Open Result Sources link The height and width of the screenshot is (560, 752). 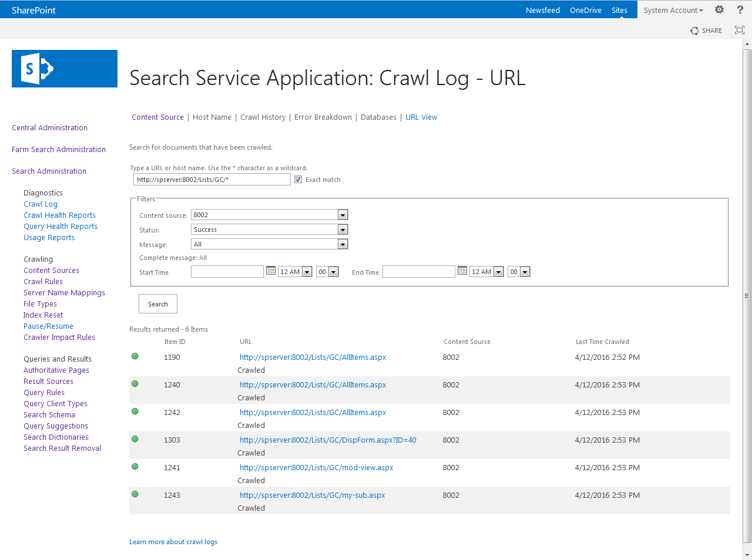click(x=48, y=382)
